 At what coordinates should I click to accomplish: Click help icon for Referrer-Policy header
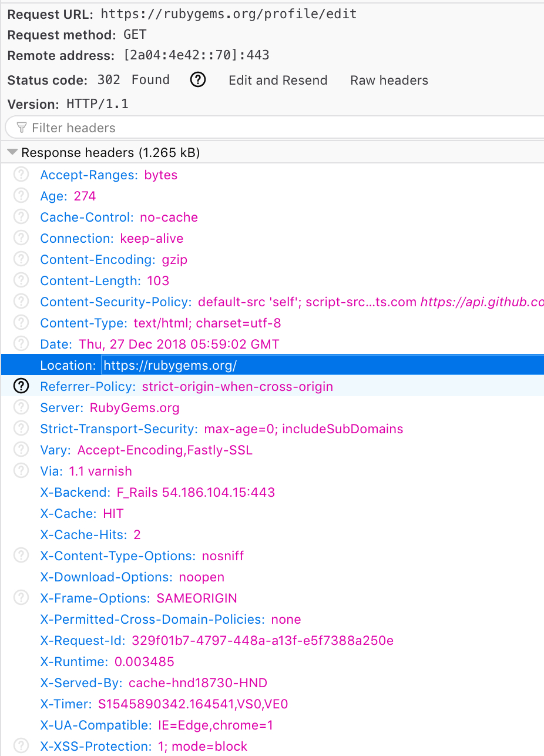point(21,386)
